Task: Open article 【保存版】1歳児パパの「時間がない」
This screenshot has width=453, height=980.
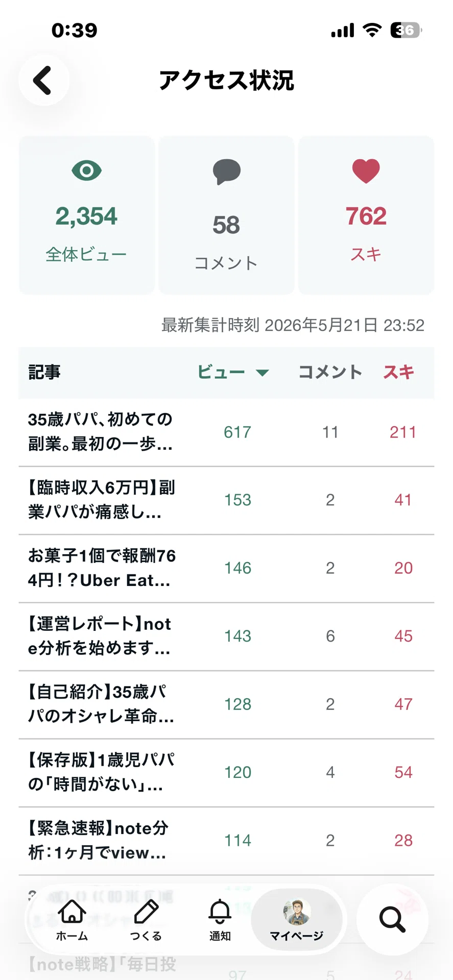Action: tap(226, 773)
